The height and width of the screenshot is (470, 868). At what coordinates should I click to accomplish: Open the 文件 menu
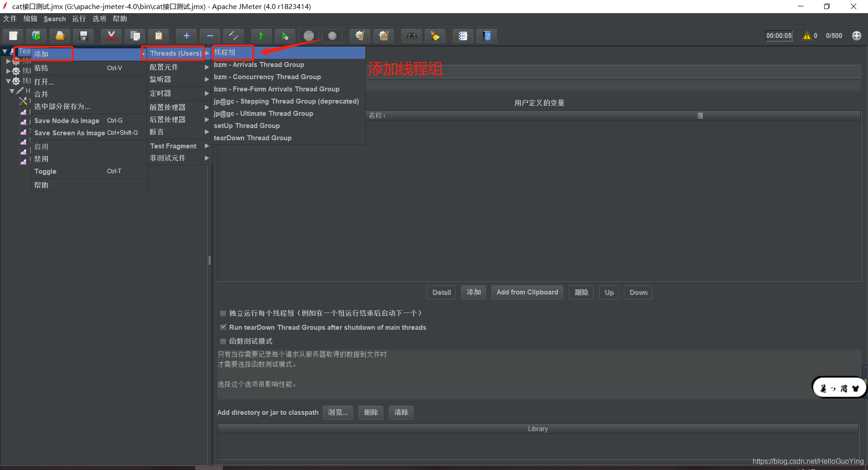click(x=9, y=19)
